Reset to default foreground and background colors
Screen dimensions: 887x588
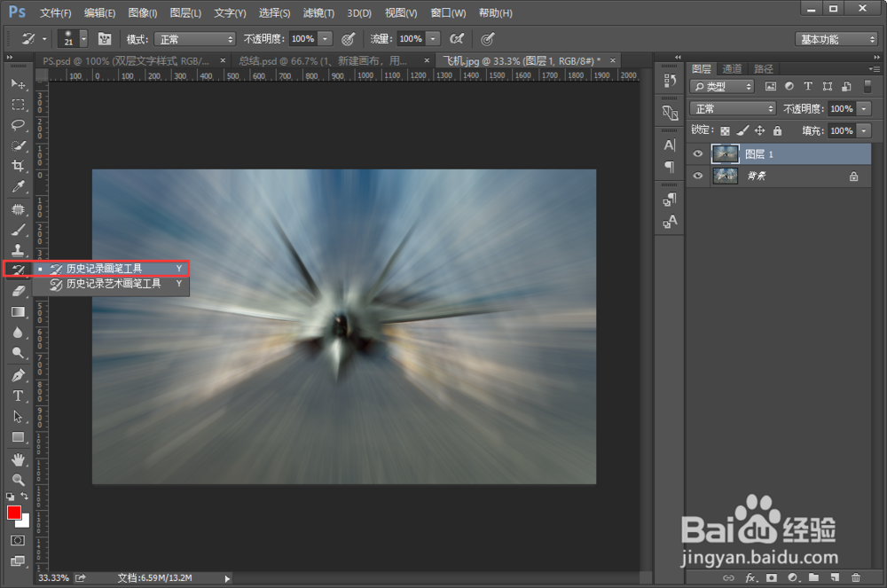[10, 497]
